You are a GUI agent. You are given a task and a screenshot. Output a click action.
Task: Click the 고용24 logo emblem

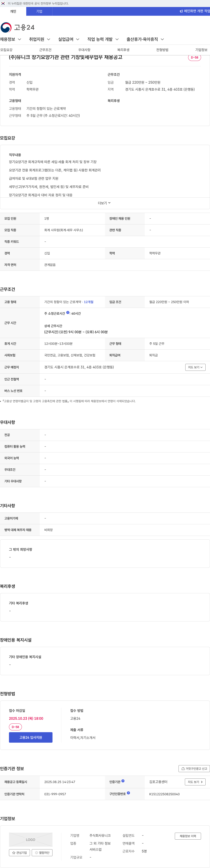point(6,27)
